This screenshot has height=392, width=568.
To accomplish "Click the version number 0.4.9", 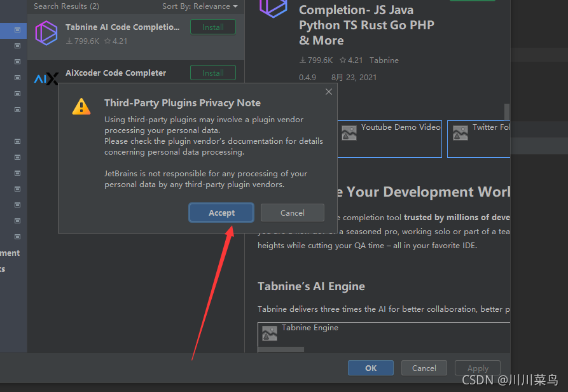I will point(307,78).
